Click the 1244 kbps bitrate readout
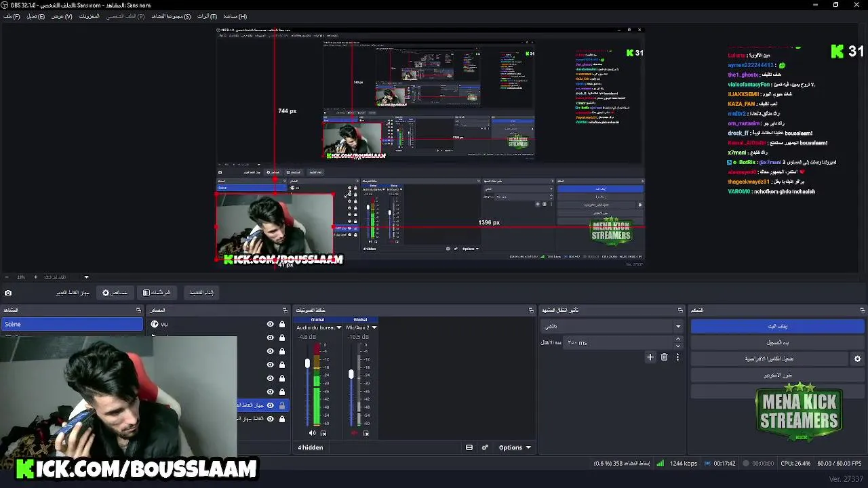The image size is (868, 488). coord(683,464)
